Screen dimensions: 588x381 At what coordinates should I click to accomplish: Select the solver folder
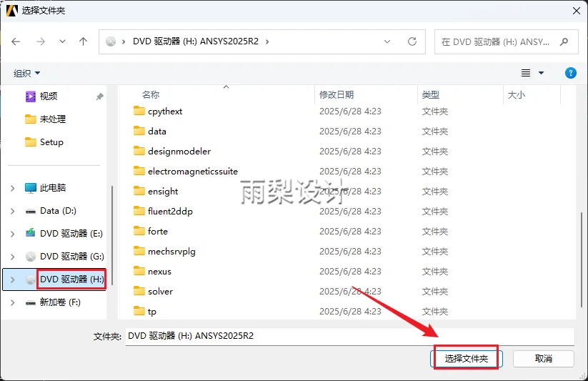[161, 291]
